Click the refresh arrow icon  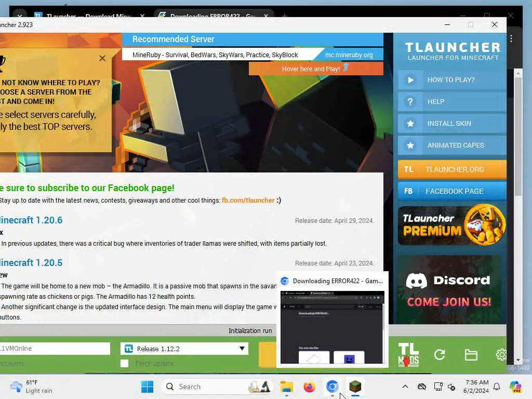click(x=440, y=355)
